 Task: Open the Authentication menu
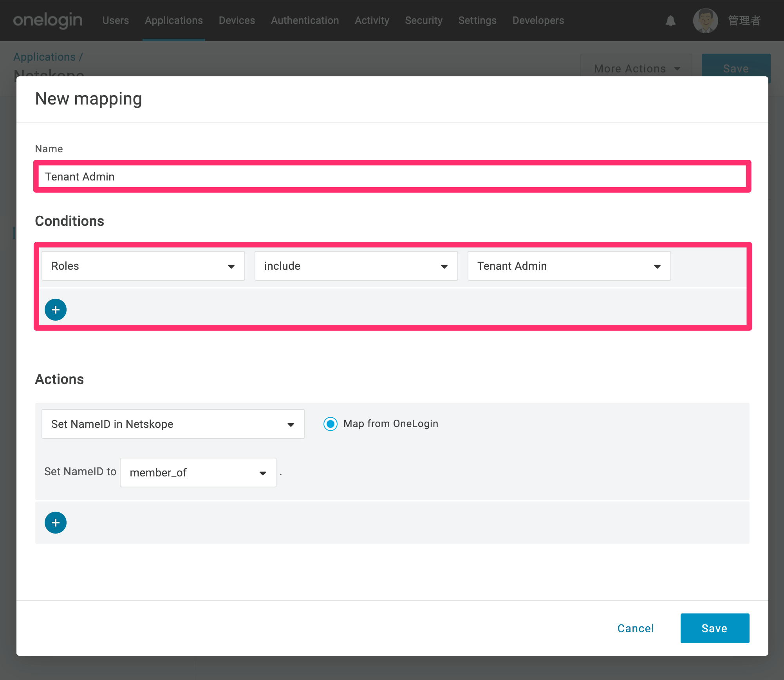pos(305,20)
